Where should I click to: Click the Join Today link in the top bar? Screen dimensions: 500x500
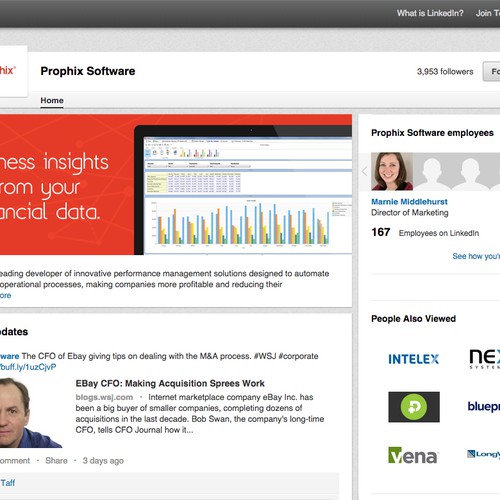(x=488, y=13)
